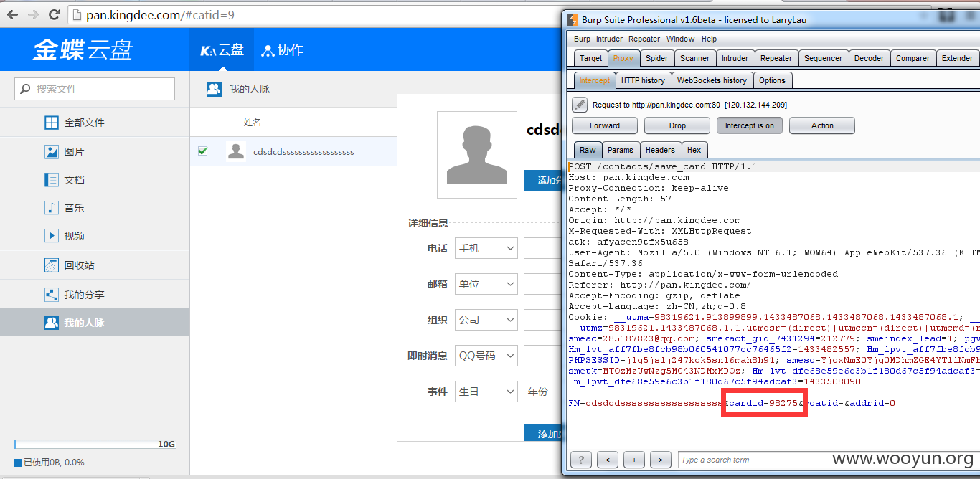Open the Window menu in Burp Suite
The height and width of the screenshot is (479, 980).
click(680, 39)
